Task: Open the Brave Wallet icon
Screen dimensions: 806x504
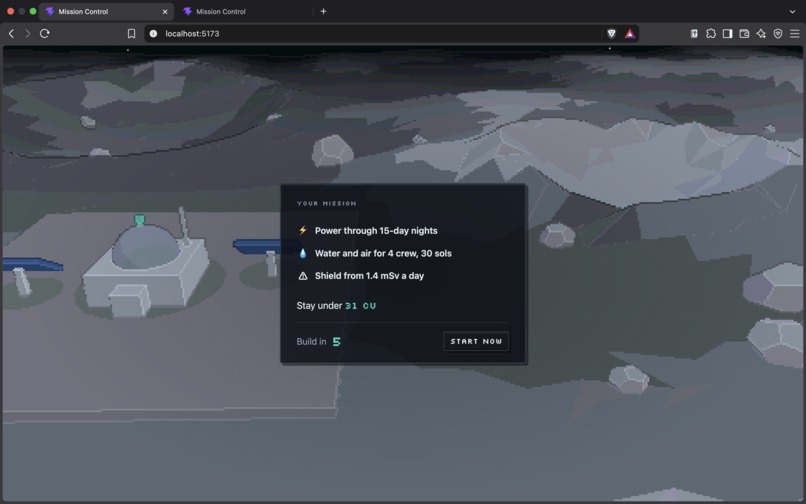Action: [744, 33]
